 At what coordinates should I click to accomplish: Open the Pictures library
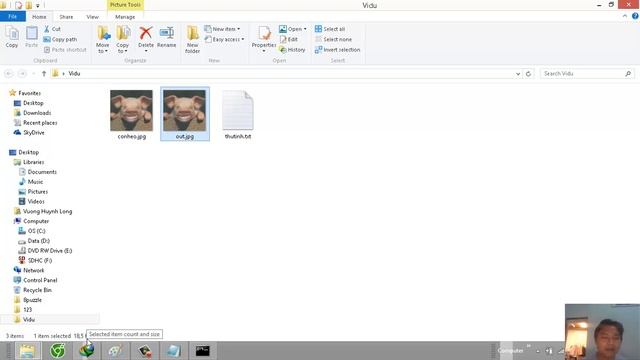tap(33, 191)
